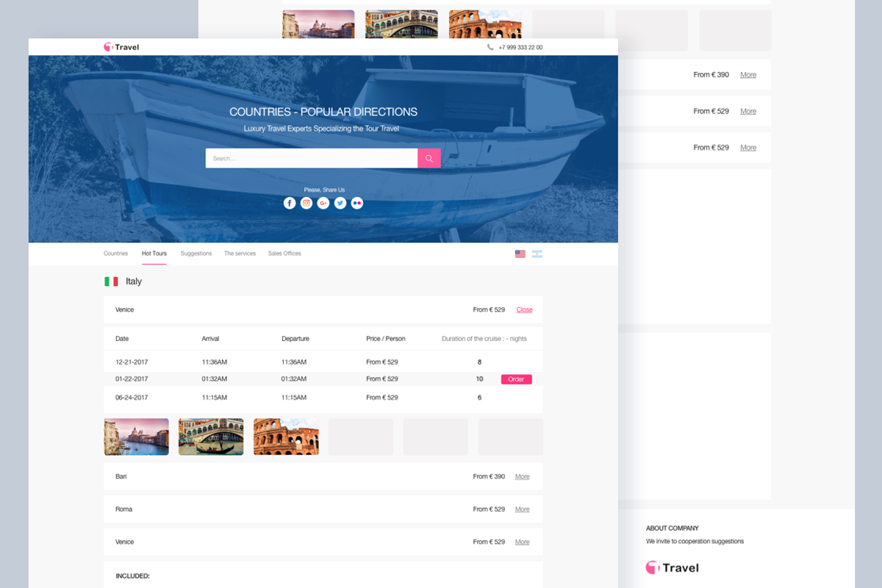Click the Departure column header
The height and width of the screenshot is (588, 882).
click(x=295, y=339)
